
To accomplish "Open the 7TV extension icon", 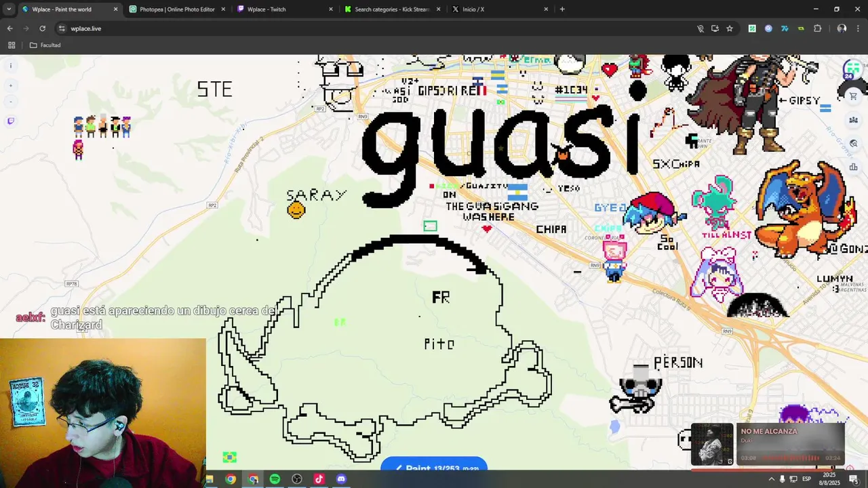I will (785, 28).
